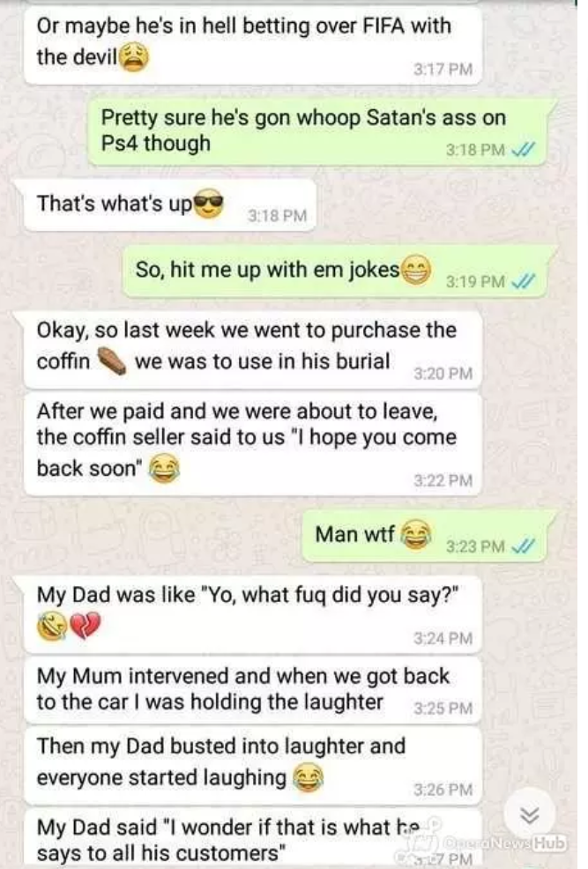Tap the broken heart emoji under Dad's quote
Viewport: 588px width, 869px height.
pos(85,625)
